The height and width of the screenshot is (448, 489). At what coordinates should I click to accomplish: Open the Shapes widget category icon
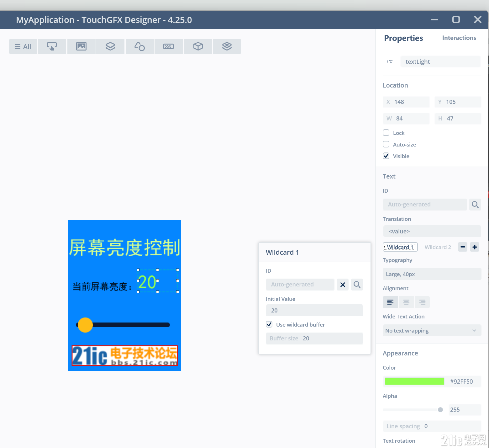(x=139, y=46)
